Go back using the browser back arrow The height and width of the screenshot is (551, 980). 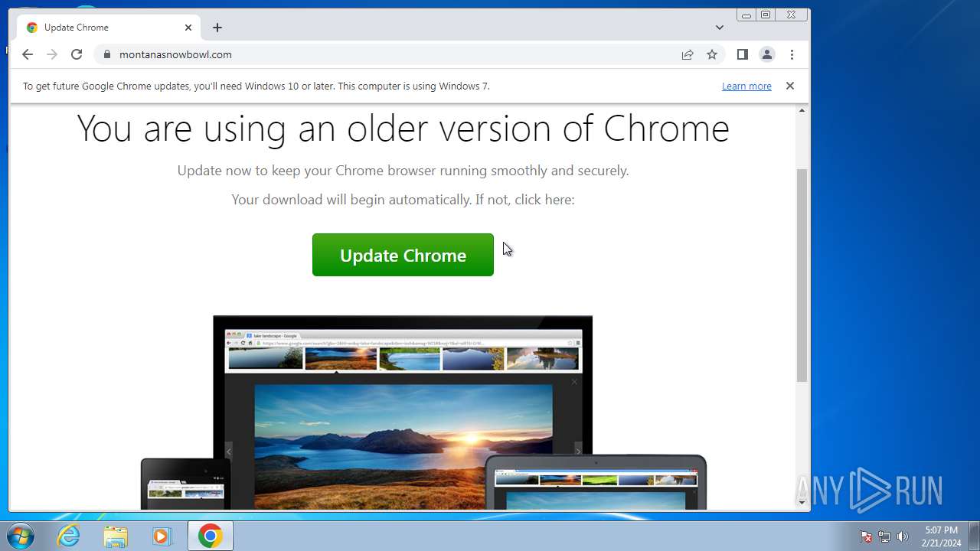point(28,54)
